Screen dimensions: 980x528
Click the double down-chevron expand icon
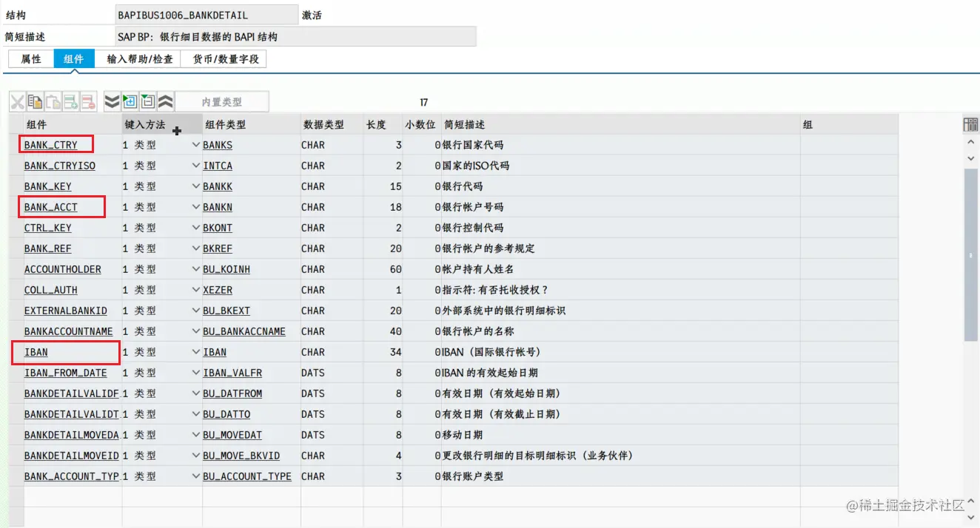coord(112,101)
